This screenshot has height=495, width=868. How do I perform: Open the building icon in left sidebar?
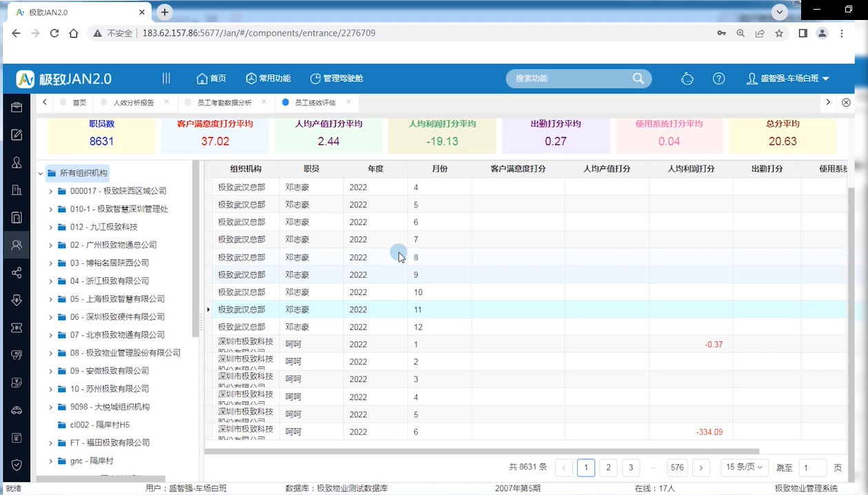(17, 190)
